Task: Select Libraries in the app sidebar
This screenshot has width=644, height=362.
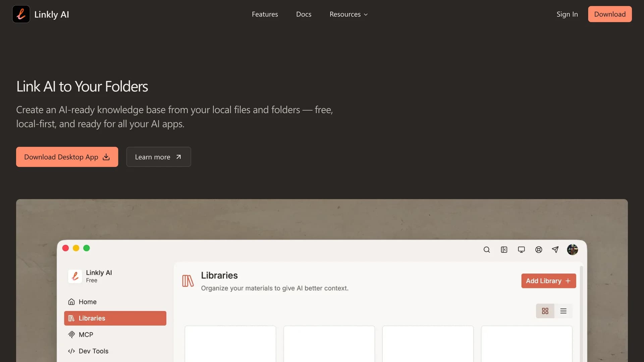Action: [x=115, y=318]
